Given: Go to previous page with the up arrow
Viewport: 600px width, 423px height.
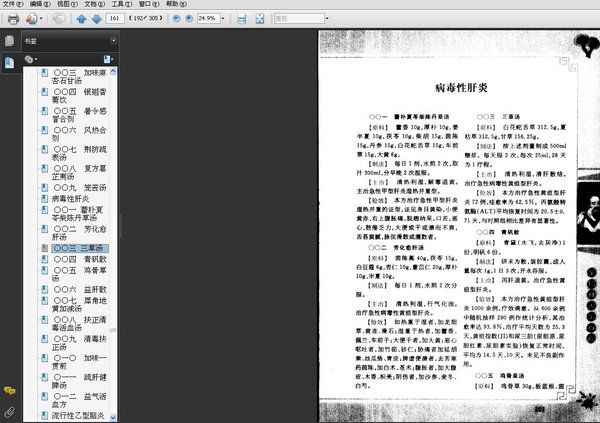Looking at the screenshot, I should (x=81, y=18).
